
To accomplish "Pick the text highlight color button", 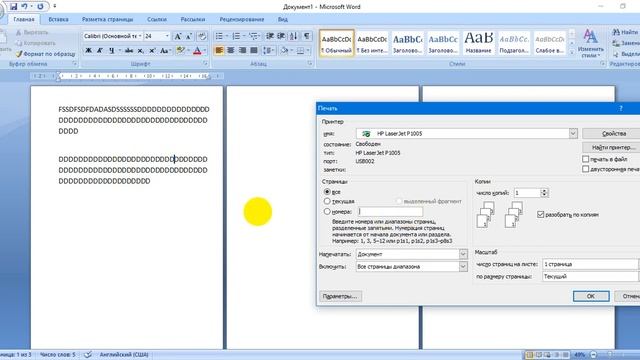I will click(180, 51).
